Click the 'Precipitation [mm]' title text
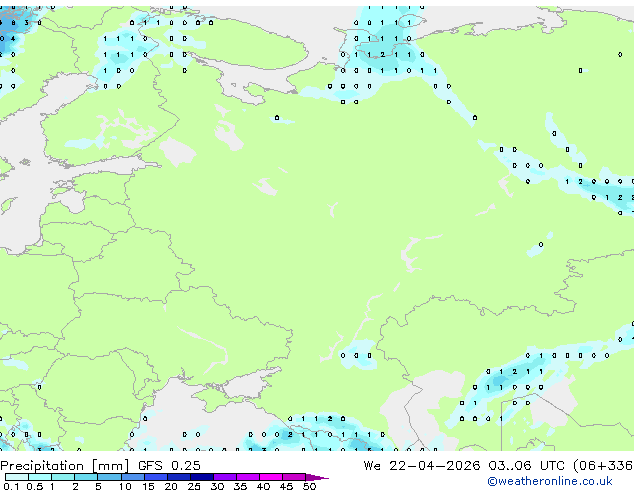634x490 pixels. (x=65, y=466)
